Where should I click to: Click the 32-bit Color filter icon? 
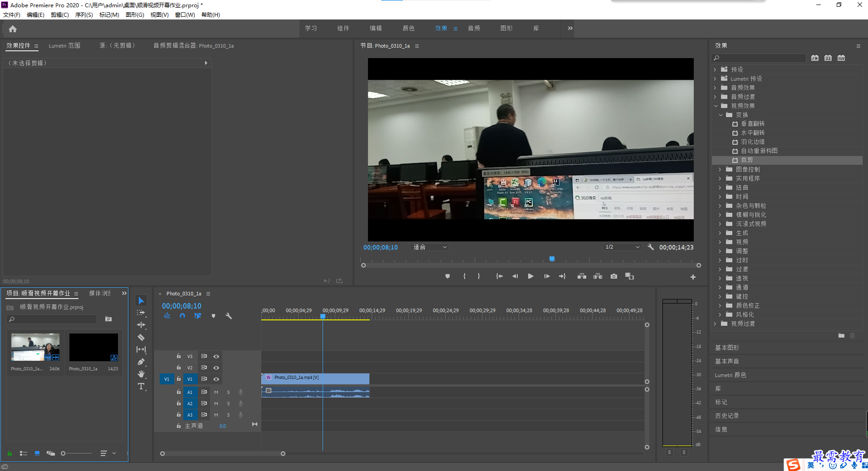[828, 58]
